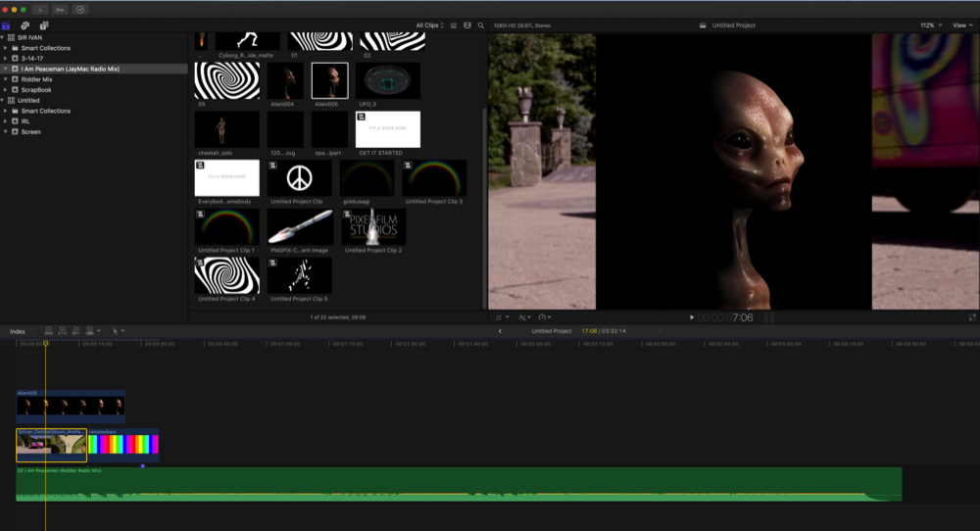This screenshot has width=980, height=531.
Task: Open the clip appearance filmstrip options
Action: coord(466,24)
